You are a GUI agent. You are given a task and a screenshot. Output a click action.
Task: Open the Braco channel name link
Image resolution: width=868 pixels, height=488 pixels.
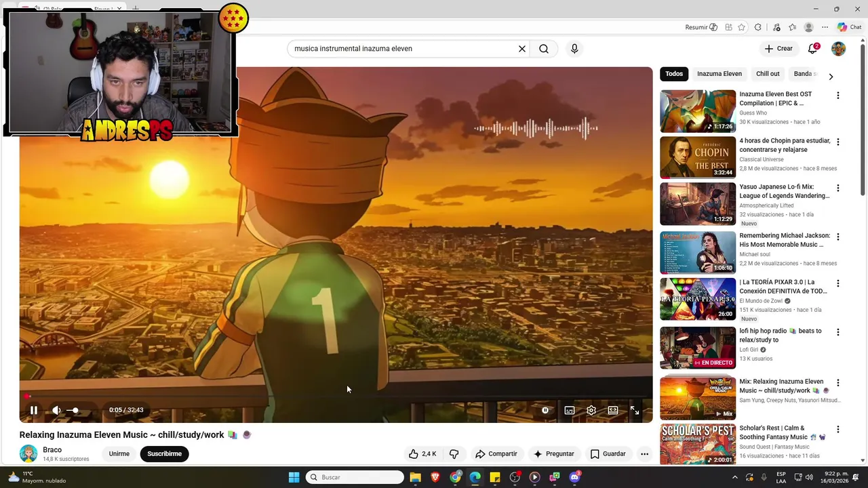(52, 449)
